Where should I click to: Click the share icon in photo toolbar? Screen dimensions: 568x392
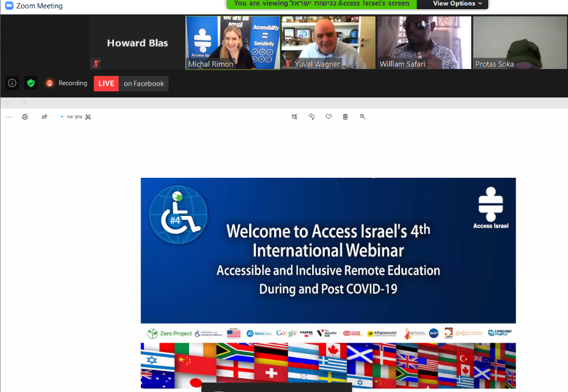(x=44, y=117)
